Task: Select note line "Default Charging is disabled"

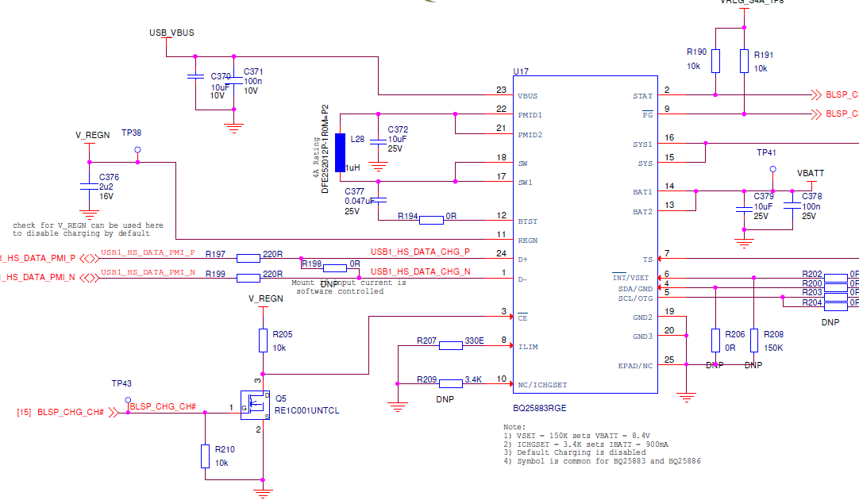Action: [x=575, y=452]
